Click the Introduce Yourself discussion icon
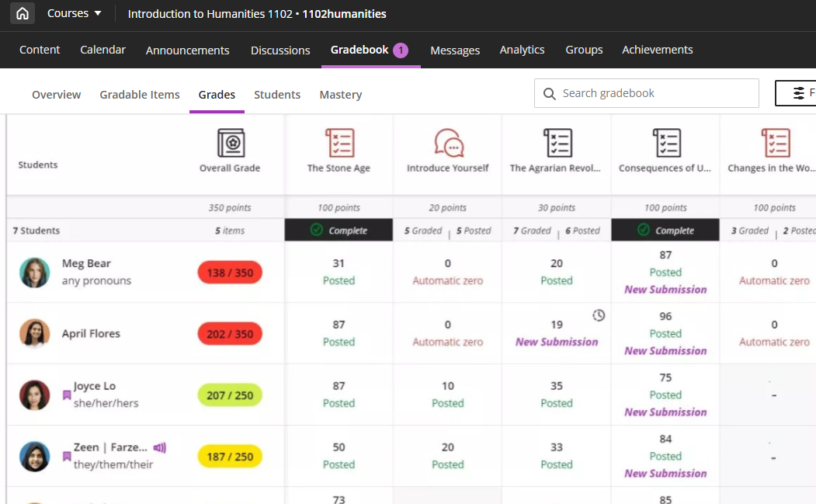Screen dimensions: 816x504 click(447, 143)
